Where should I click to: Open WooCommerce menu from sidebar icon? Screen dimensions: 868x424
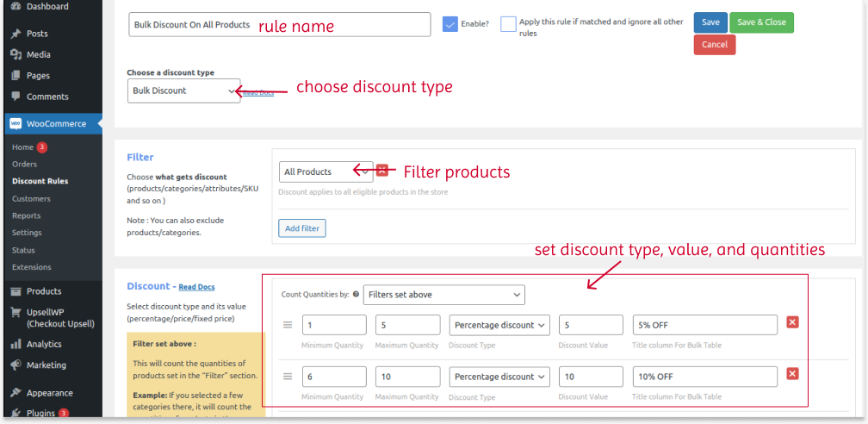coord(15,124)
